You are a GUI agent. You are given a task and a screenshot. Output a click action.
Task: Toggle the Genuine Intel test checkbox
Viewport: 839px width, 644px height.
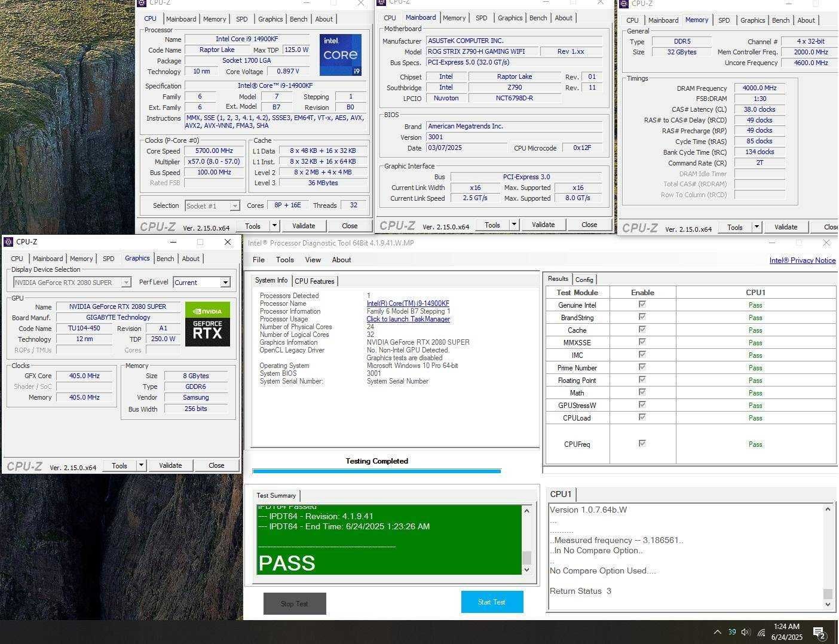tap(642, 305)
